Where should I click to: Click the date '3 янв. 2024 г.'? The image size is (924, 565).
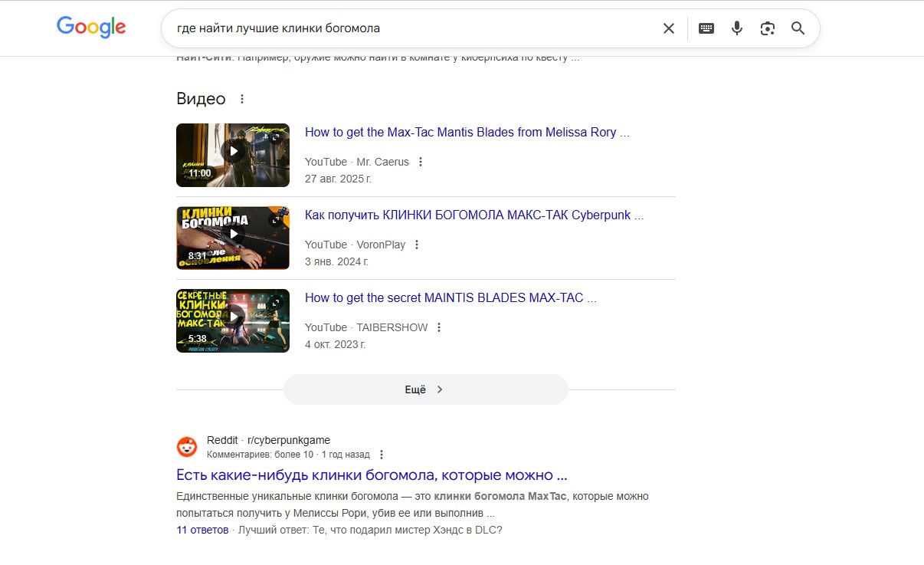coord(336,261)
